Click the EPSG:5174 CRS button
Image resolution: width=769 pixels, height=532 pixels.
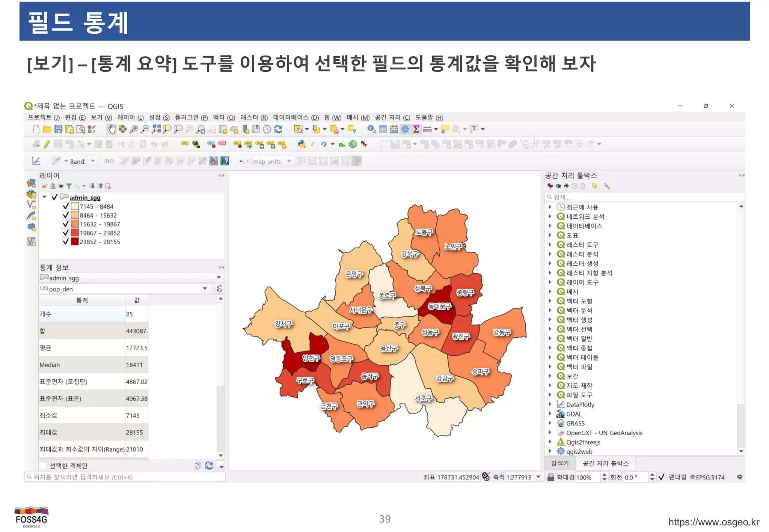[707, 477]
